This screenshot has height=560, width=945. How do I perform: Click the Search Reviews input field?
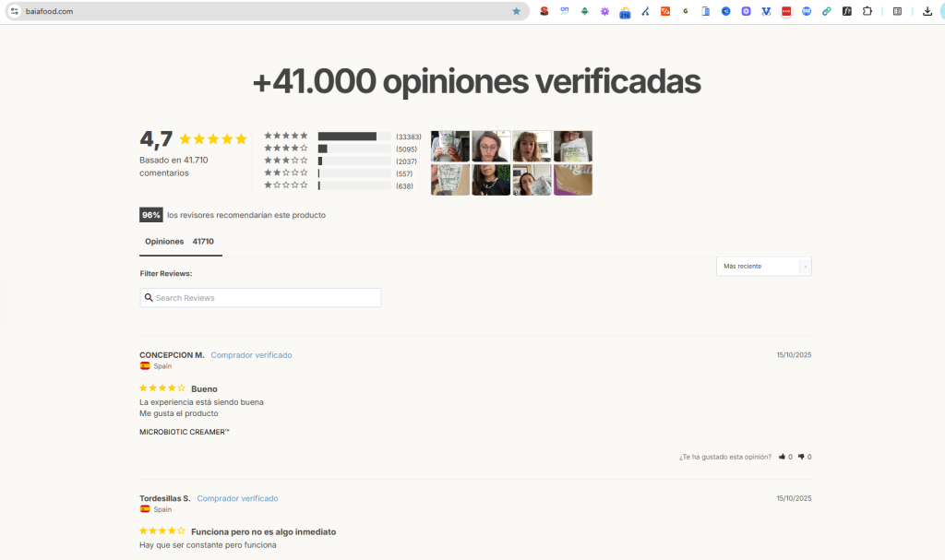click(x=260, y=298)
